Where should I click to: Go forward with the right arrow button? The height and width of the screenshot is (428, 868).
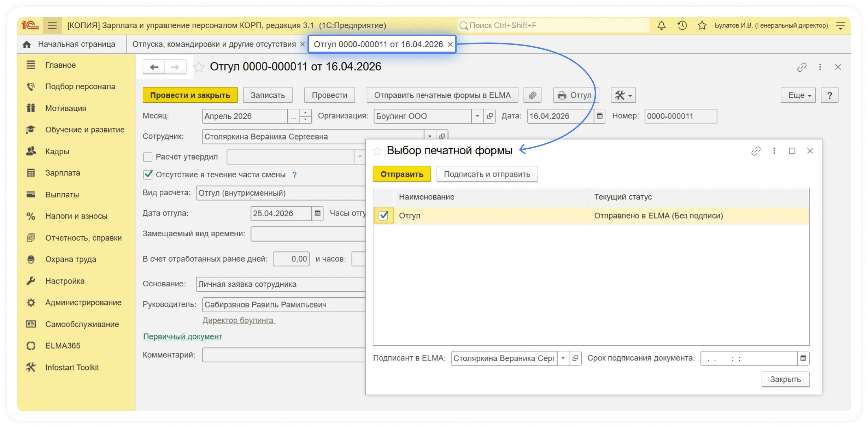click(x=175, y=67)
